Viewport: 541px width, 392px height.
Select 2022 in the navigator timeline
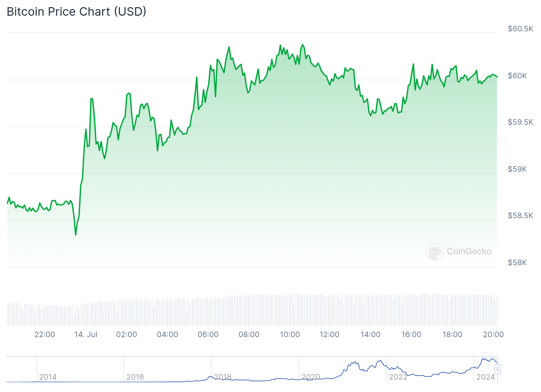pyautogui.click(x=398, y=377)
